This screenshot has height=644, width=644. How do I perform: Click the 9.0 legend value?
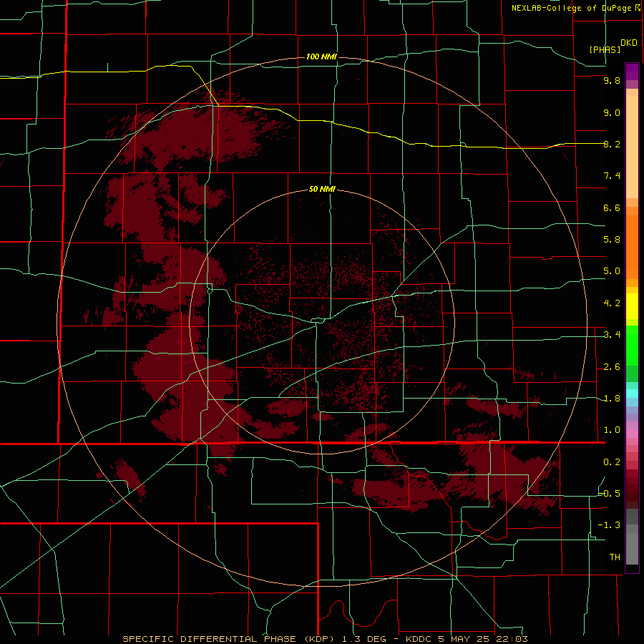tap(612, 112)
